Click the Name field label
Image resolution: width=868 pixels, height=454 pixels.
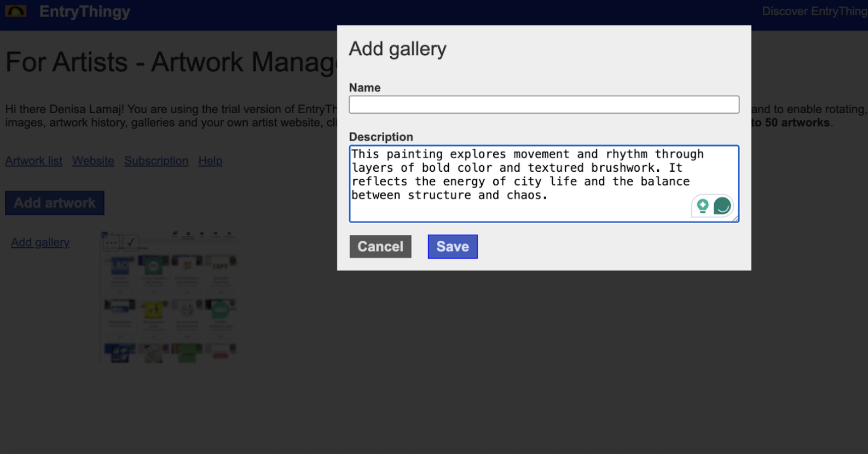pyautogui.click(x=364, y=88)
